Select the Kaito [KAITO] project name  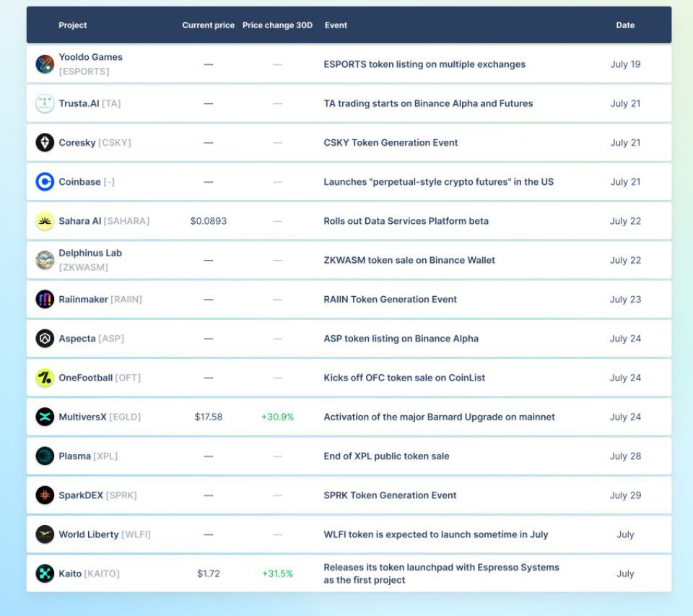90,573
